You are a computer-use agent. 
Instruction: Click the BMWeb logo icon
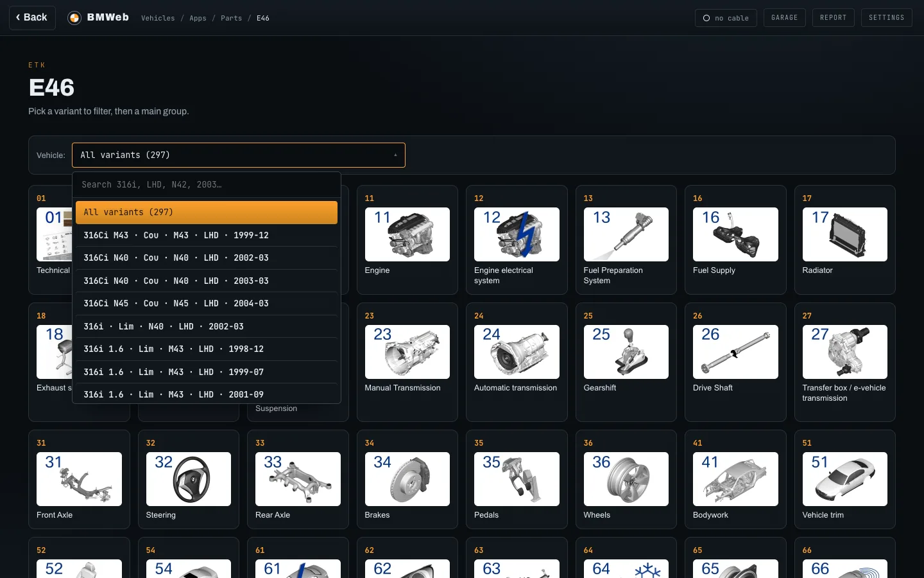tap(74, 18)
